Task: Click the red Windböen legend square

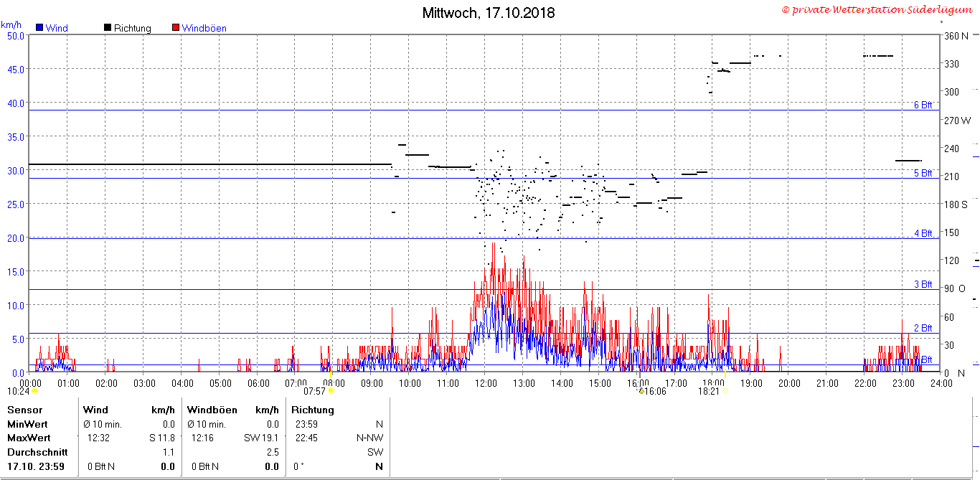Action: point(176,28)
